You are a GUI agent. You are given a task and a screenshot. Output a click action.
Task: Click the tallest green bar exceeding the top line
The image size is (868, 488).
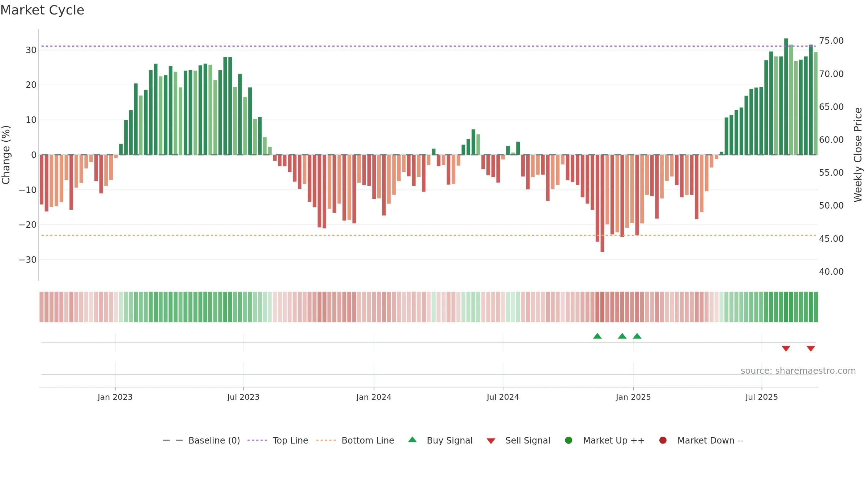click(786, 97)
